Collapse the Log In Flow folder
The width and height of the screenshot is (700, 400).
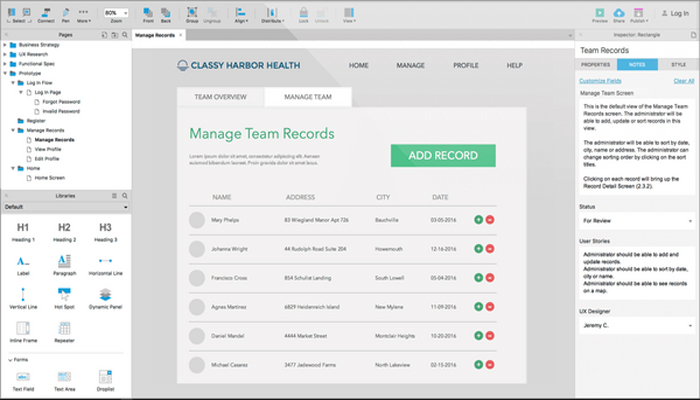pyautogui.click(x=13, y=83)
